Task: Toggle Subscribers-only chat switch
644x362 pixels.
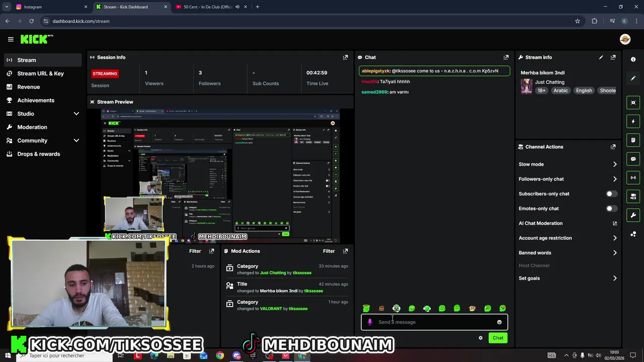Action: click(611, 194)
